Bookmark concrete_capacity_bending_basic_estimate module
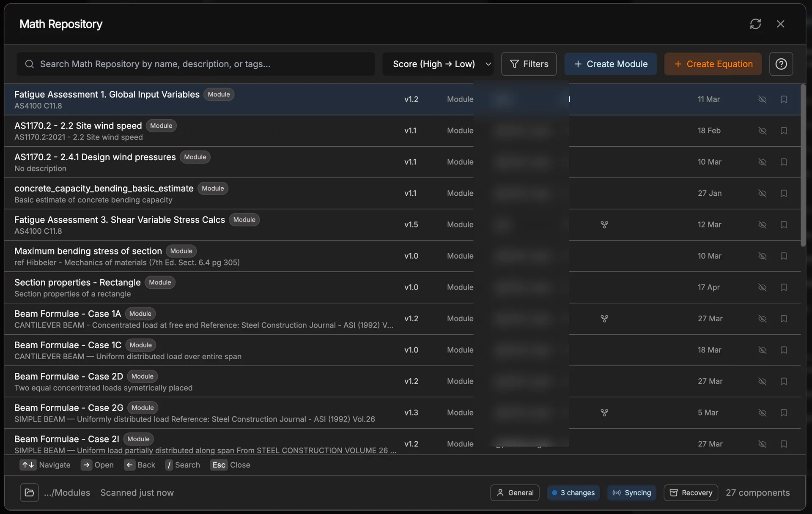Screen dimensions: 812x514 784,193
